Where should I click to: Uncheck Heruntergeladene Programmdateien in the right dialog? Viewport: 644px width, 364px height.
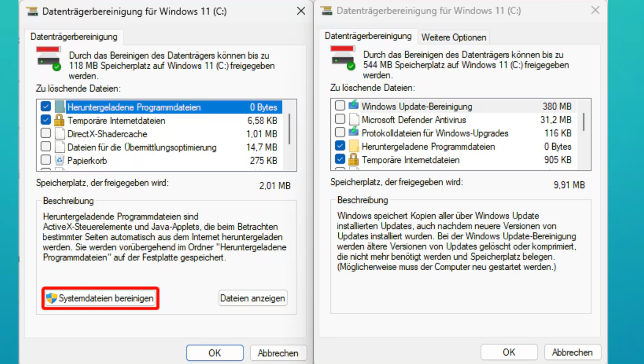340,146
